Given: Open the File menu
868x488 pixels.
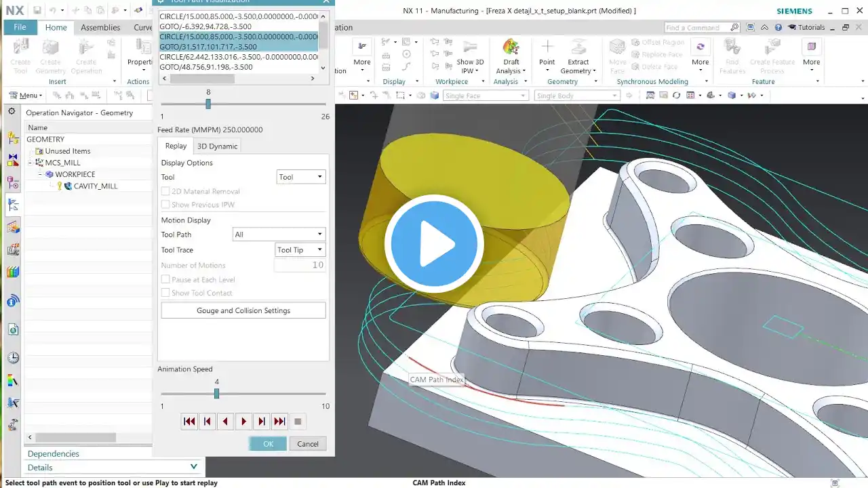Looking at the screenshot, I should [x=20, y=27].
